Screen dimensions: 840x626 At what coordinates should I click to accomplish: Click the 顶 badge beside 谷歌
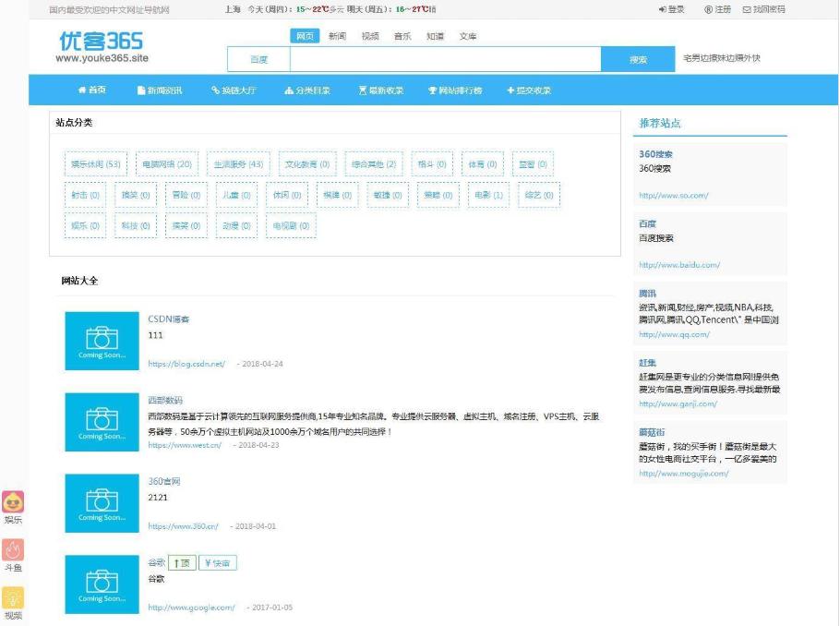click(x=182, y=563)
